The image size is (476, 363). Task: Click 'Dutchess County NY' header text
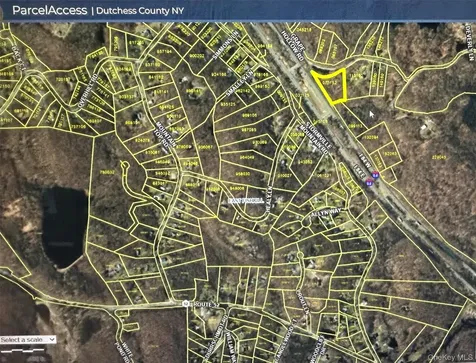coord(140,11)
